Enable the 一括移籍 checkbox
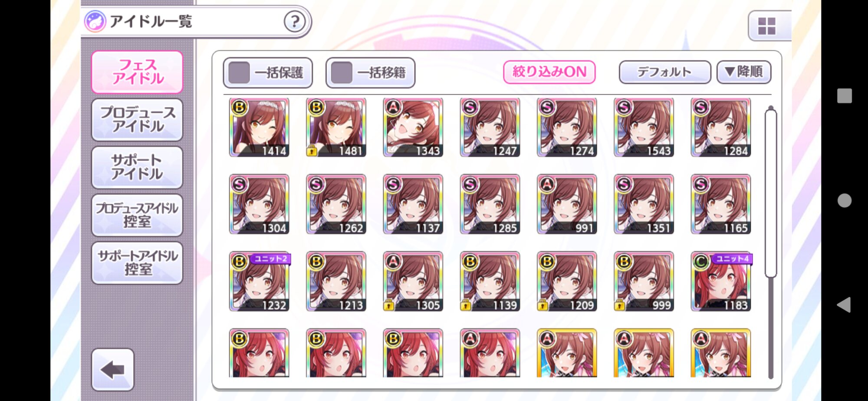 tap(341, 72)
